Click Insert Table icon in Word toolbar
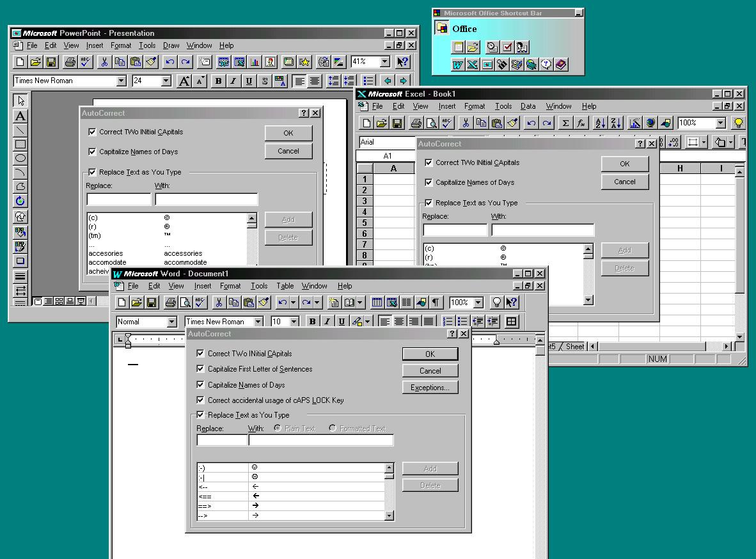The width and height of the screenshot is (756, 559). pyautogui.click(x=377, y=303)
